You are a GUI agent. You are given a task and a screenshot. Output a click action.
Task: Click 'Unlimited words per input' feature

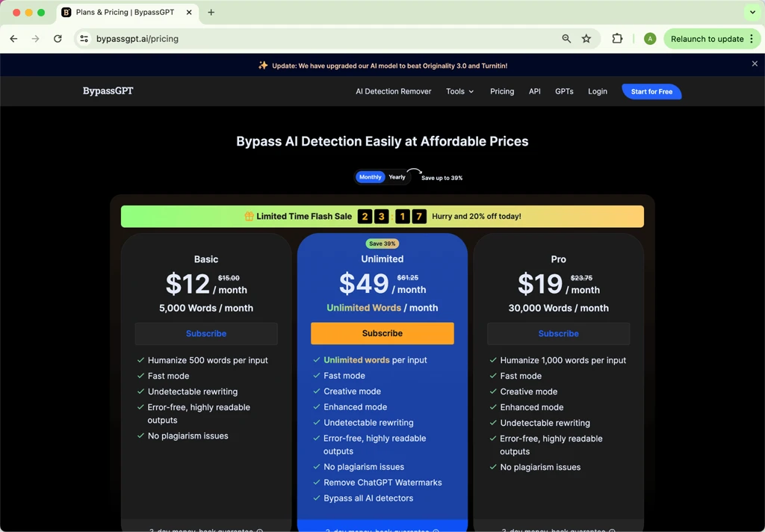(x=375, y=359)
